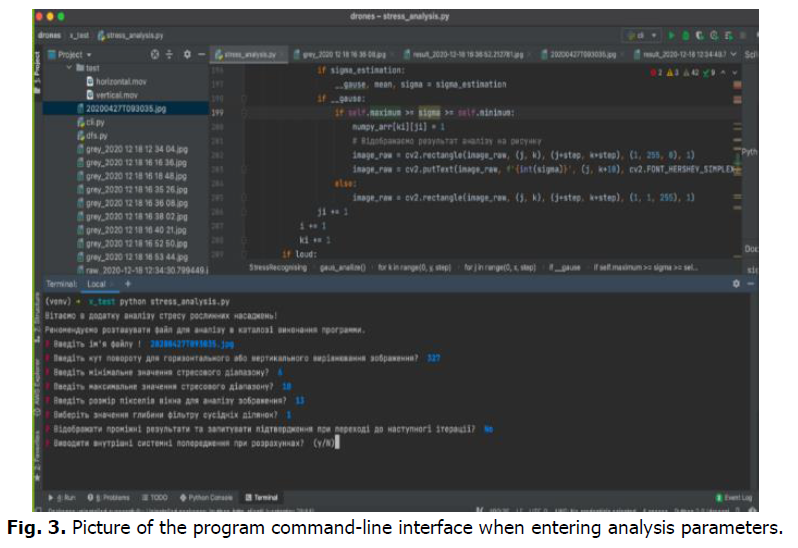Open the Problems tool window

[x=113, y=497]
